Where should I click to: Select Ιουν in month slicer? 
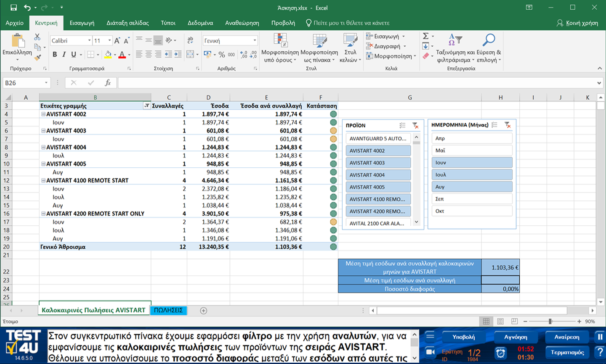472,163
